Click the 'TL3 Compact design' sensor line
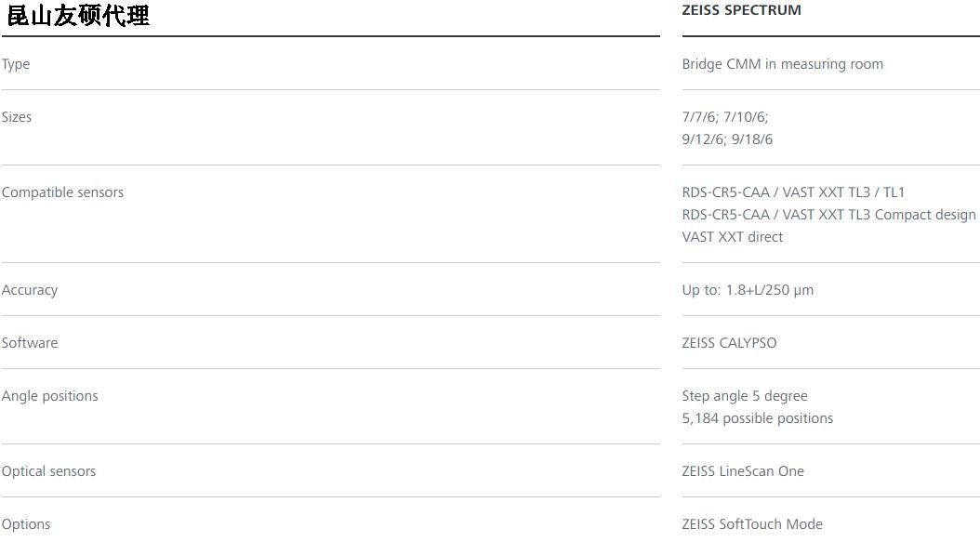 828,215
